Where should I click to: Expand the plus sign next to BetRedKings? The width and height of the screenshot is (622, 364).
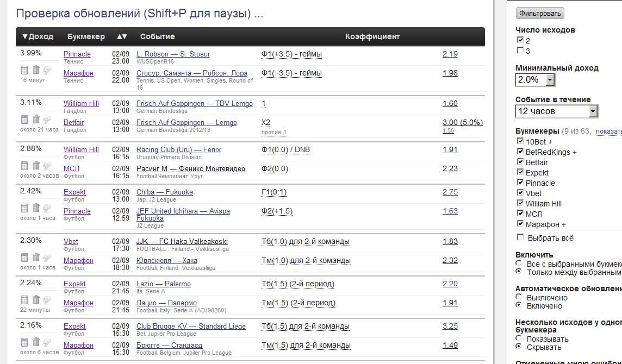(x=575, y=152)
